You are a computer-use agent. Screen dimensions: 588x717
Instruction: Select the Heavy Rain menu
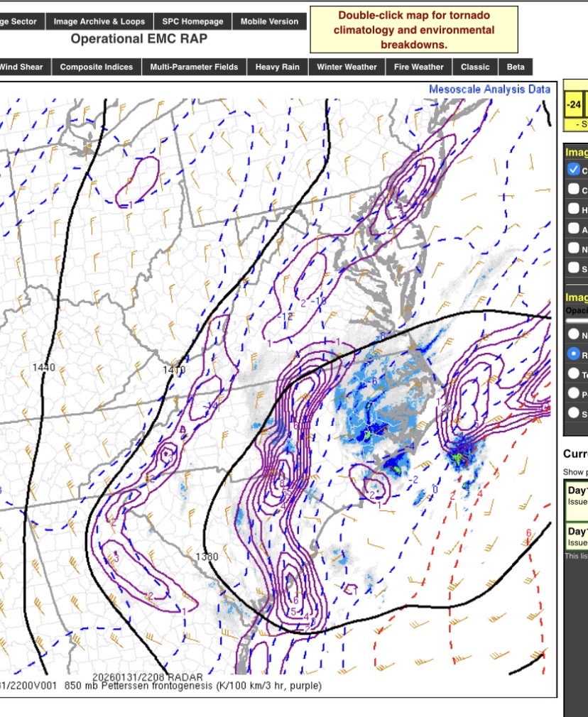pos(277,67)
